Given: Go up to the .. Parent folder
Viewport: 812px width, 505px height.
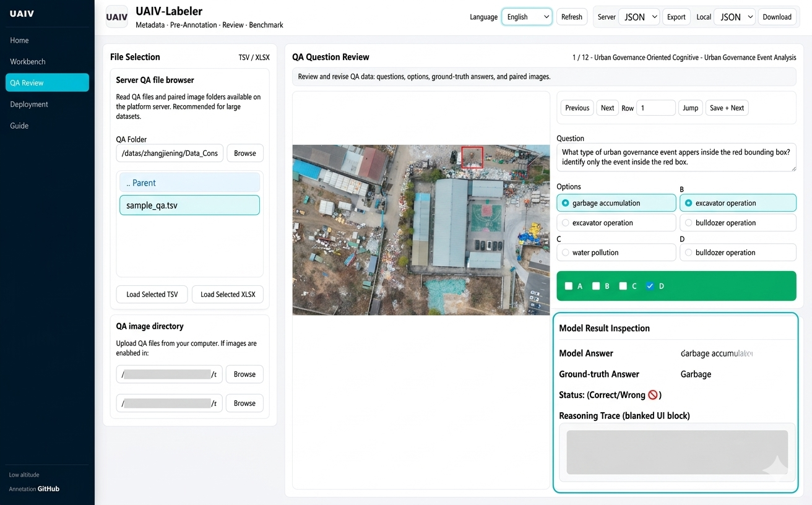Looking at the screenshot, I should point(189,183).
